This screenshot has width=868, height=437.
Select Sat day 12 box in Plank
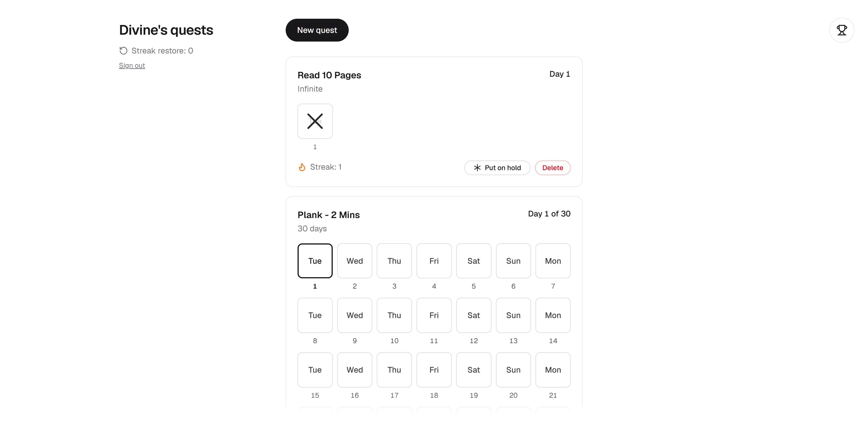(473, 315)
